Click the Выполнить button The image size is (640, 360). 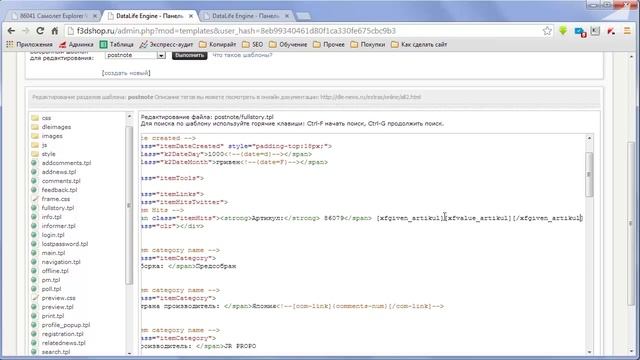coord(189,55)
